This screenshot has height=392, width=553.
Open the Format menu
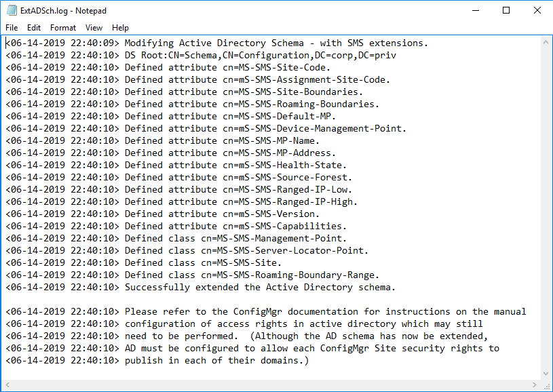point(63,28)
